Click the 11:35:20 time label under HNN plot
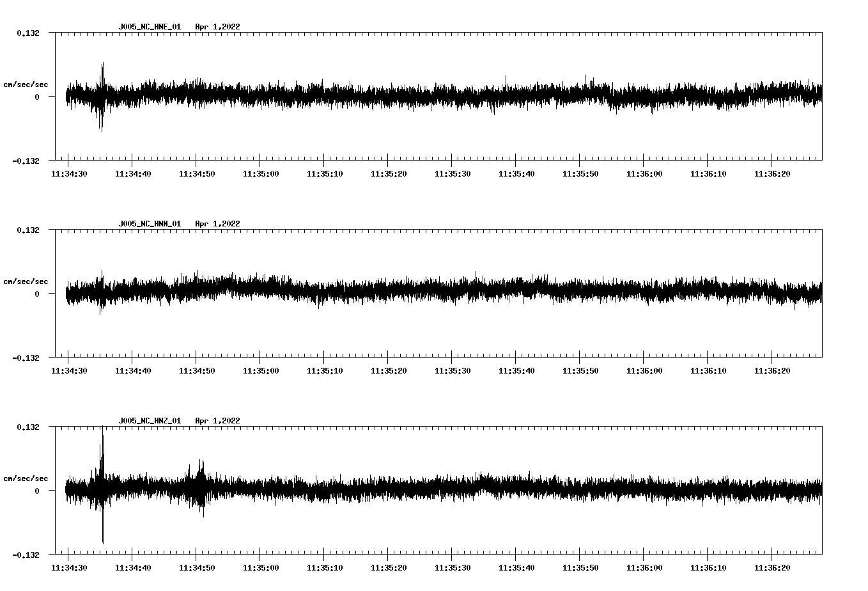This screenshot has width=868, height=591. tap(389, 371)
